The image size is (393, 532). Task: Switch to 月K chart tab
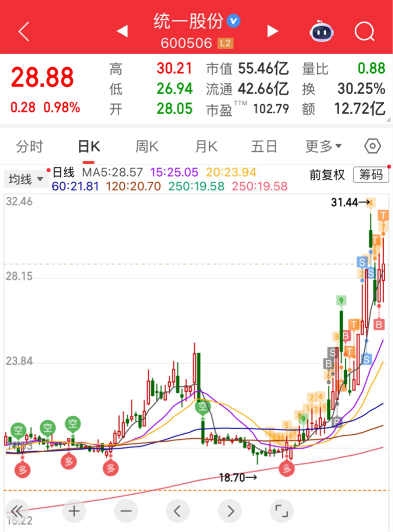(x=206, y=146)
